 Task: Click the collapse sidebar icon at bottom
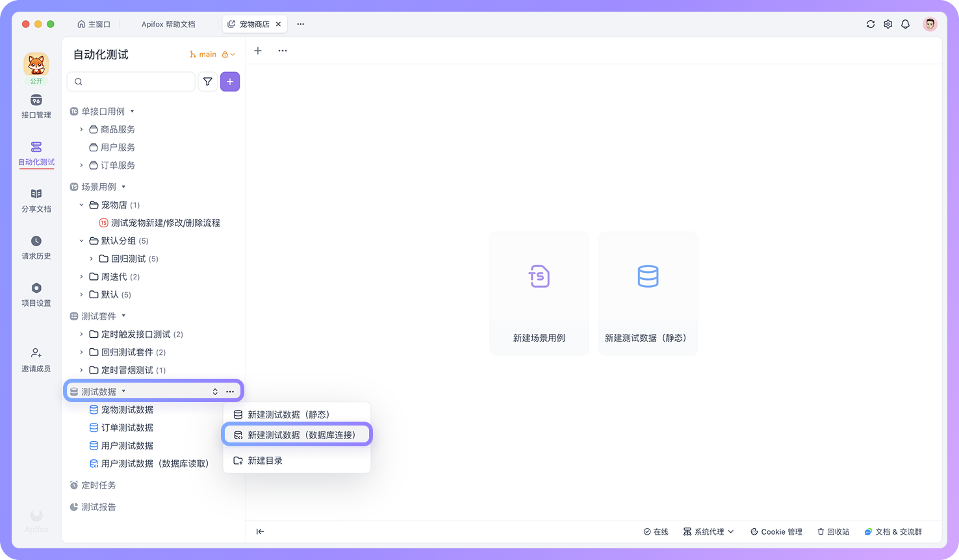click(261, 531)
